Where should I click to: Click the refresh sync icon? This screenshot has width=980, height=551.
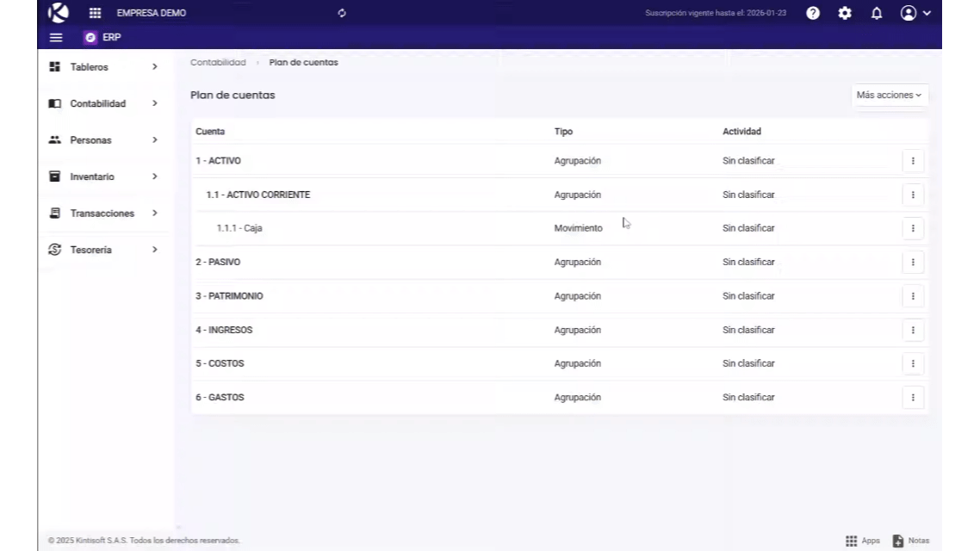click(x=342, y=13)
